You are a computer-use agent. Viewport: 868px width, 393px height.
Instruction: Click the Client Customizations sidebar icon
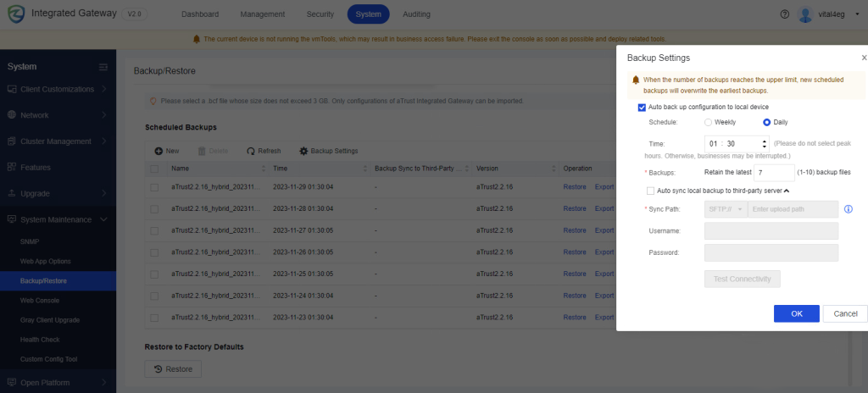coord(12,89)
